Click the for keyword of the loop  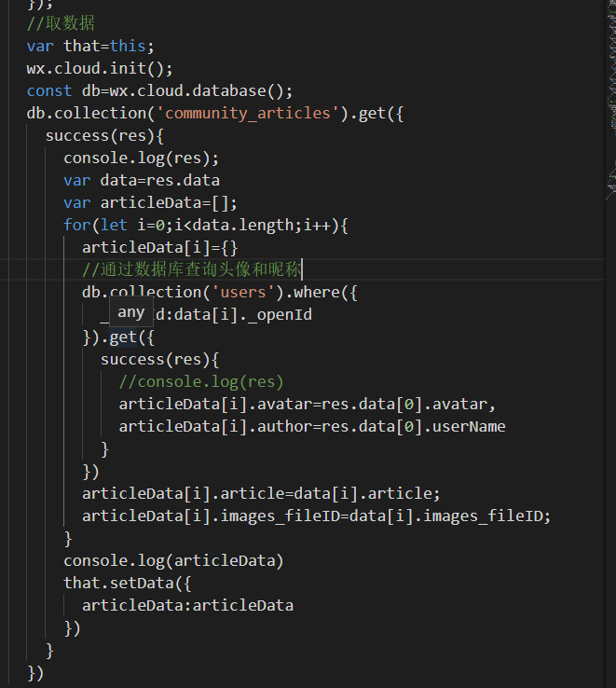click(x=76, y=225)
